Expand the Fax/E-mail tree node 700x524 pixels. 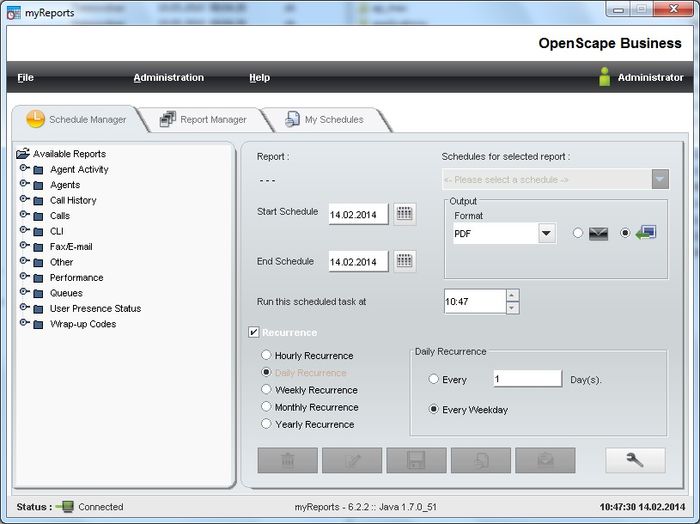point(24,245)
